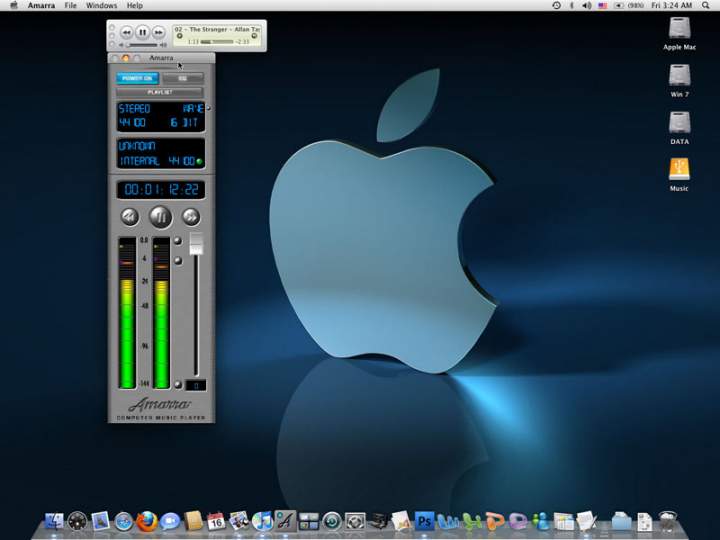Screen dimensions: 720x540
Task: Open Finder from the Dock
Action: tap(54, 522)
